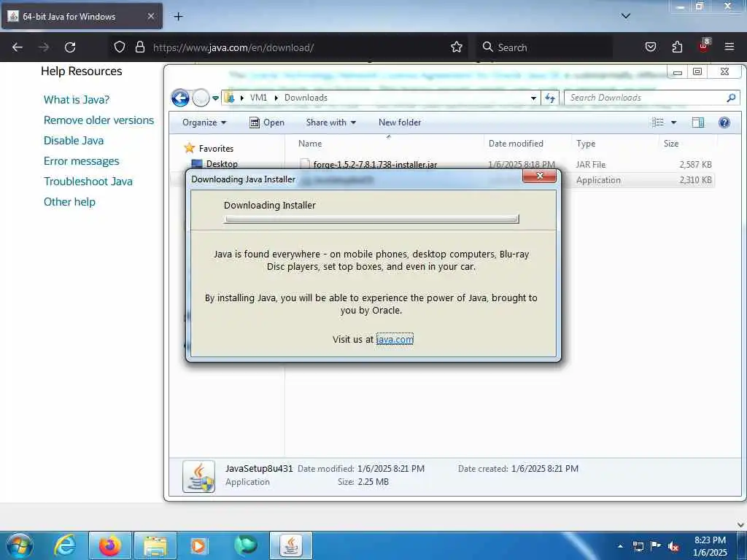The image size is (747, 560).
Task: Open Explorer recent locations dropdown arrow
Action: pos(215,98)
